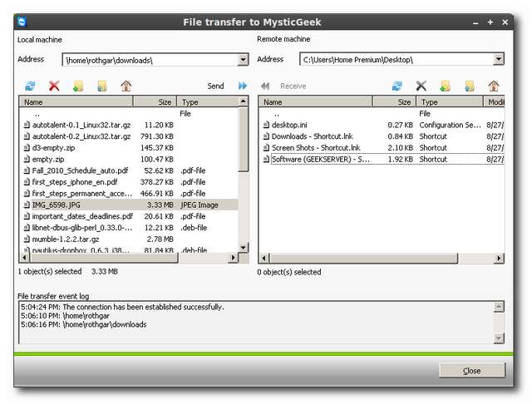Viewport: 532px width, 405px height.
Task: Click parent directory '..' in remote list
Action: pyautogui.click(x=277, y=114)
